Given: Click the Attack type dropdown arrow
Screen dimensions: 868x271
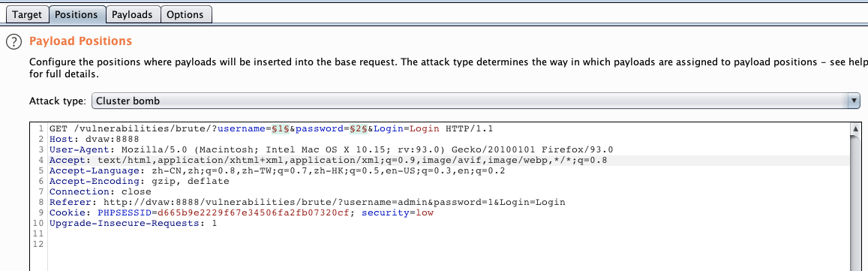Looking at the screenshot, I should pos(854,101).
